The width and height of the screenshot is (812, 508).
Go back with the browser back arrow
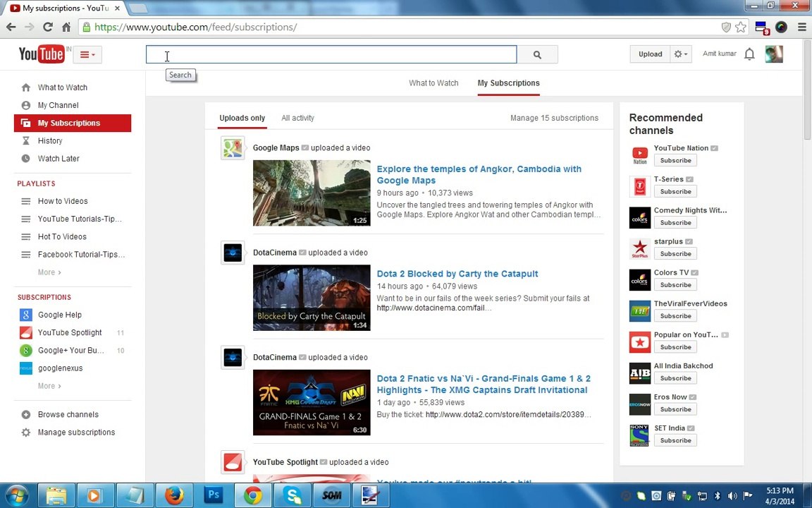tap(11, 27)
